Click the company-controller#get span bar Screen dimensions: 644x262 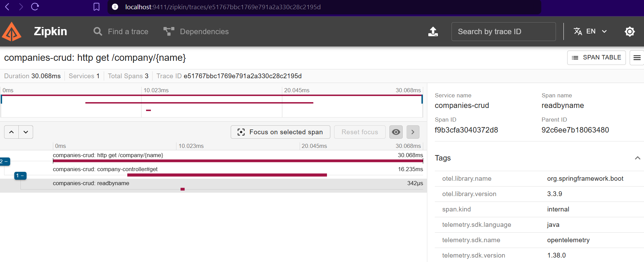[x=227, y=175]
